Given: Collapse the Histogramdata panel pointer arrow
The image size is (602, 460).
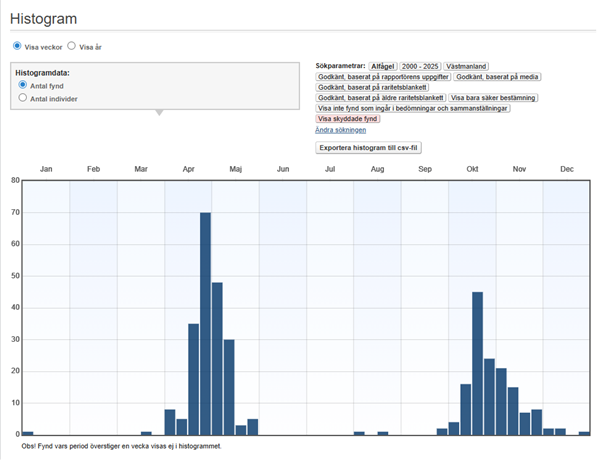Looking at the screenshot, I should (158, 113).
